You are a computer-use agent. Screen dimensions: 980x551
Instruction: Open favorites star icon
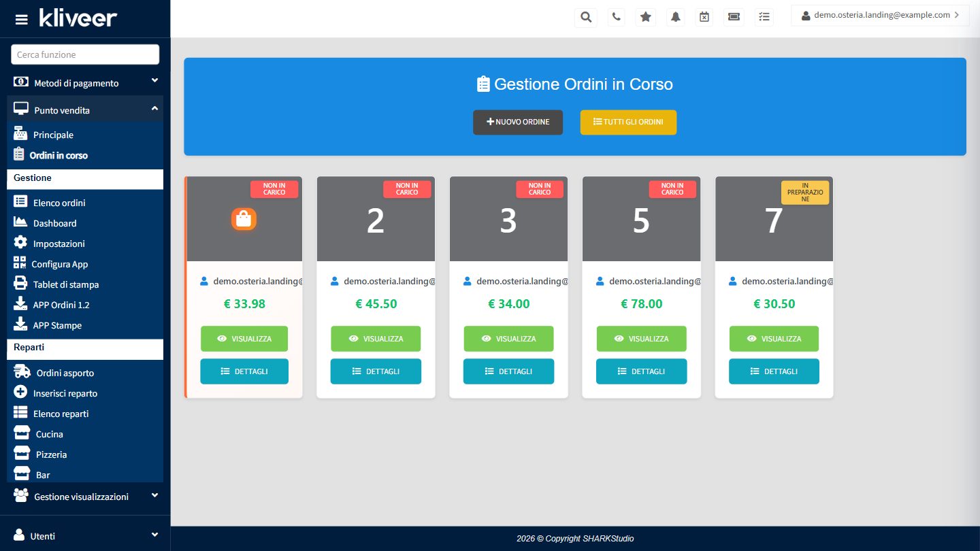[646, 17]
